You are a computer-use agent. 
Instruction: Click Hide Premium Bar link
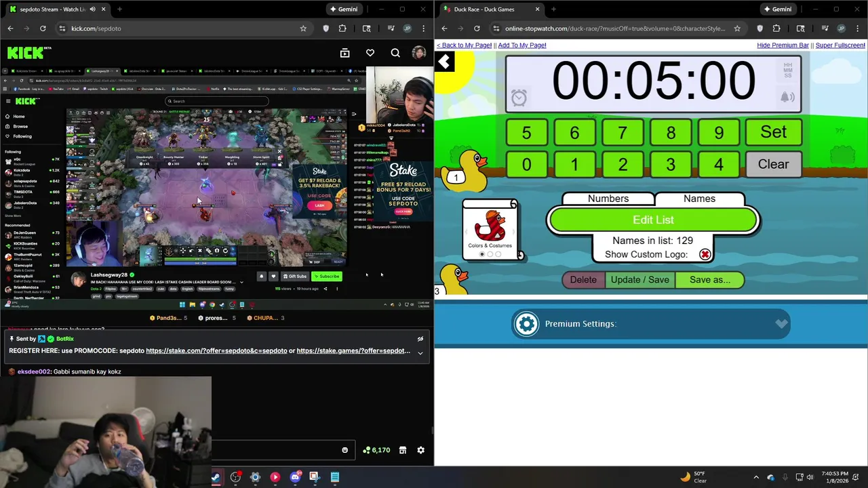pyautogui.click(x=783, y=45)
